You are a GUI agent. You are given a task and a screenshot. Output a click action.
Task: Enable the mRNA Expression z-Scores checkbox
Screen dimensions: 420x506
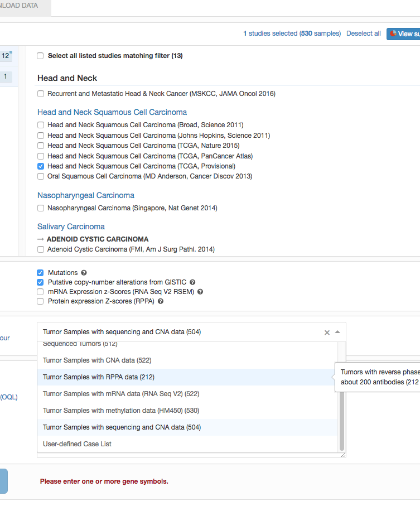click(40, 291)
